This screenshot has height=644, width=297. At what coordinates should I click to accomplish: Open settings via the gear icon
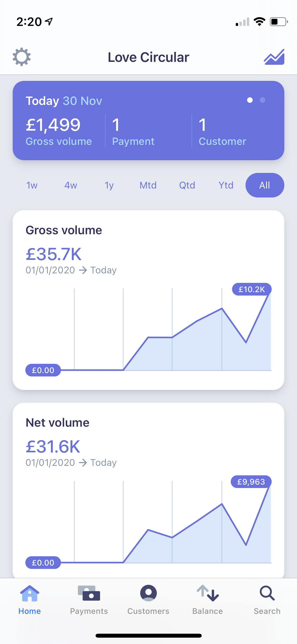22,57
